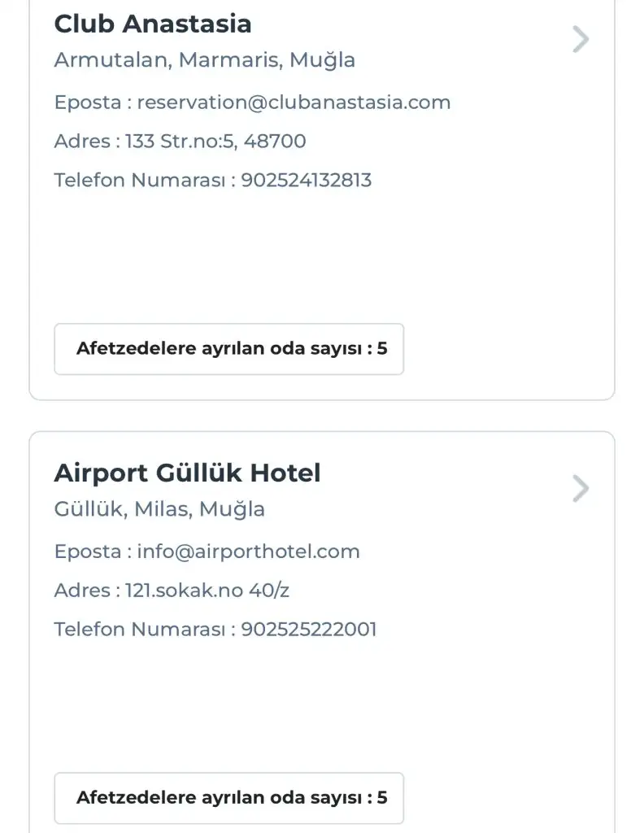This screenshot has width=644, height=833.
Task: Select the Armutalan, Marmaris, Muğla location text
Action: point(204,60)
